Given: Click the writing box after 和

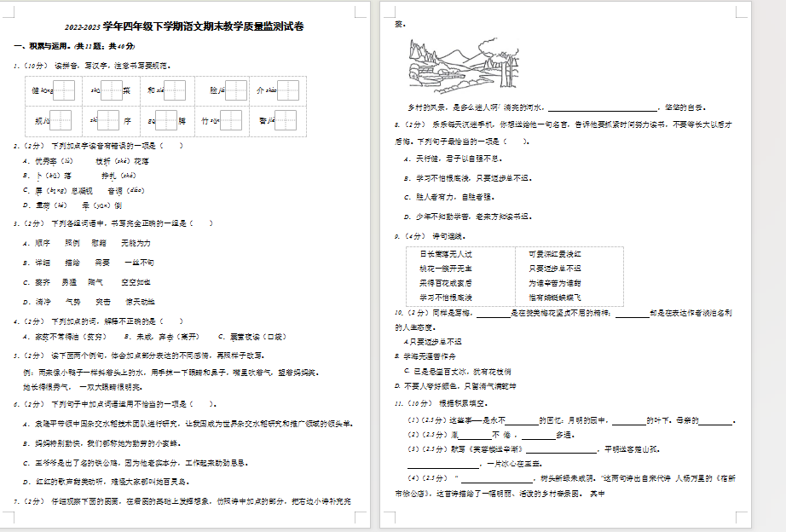Looking at the screenshot, I should click(175, 90).
